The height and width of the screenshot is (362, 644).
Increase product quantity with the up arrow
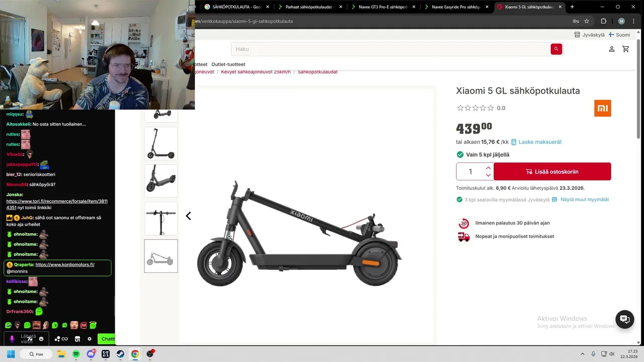pos(488,168)
